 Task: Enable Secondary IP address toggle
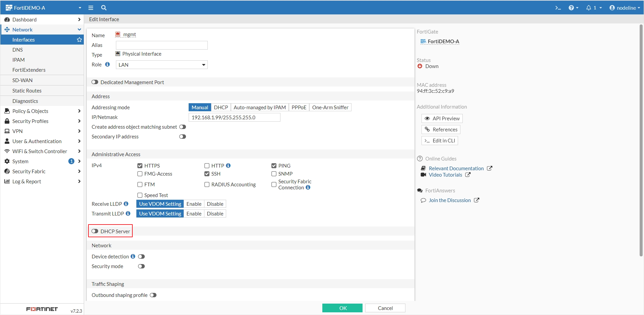pos(183,137)
